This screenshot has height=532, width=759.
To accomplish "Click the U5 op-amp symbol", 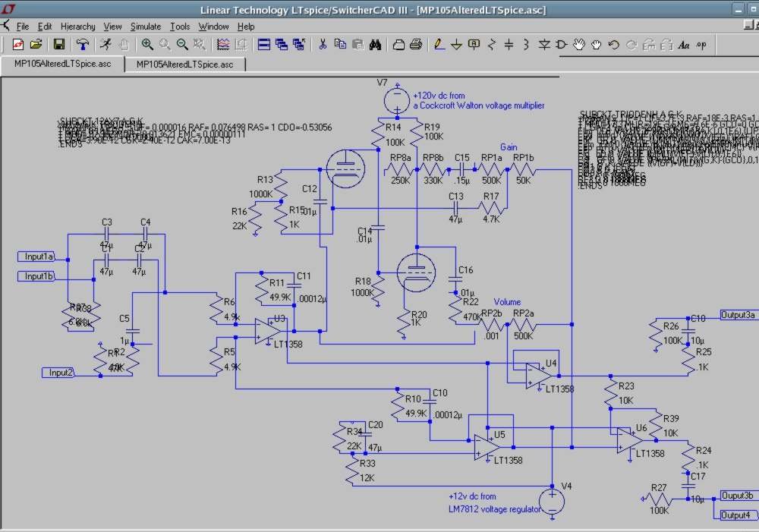I will [x=487, y=447].
